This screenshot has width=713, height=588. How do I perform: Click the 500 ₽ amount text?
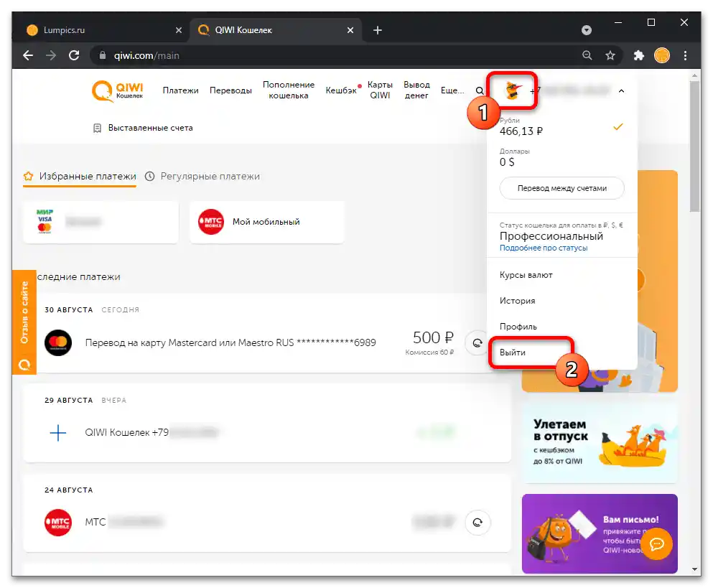tap(434, 337)
